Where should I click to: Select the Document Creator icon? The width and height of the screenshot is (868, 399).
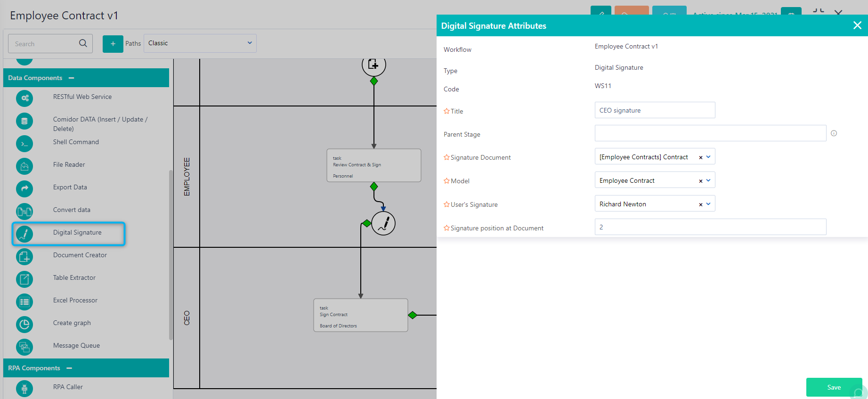24,257
